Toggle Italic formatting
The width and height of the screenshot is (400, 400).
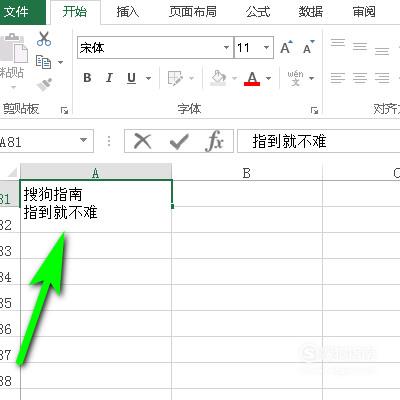point(109,78)
